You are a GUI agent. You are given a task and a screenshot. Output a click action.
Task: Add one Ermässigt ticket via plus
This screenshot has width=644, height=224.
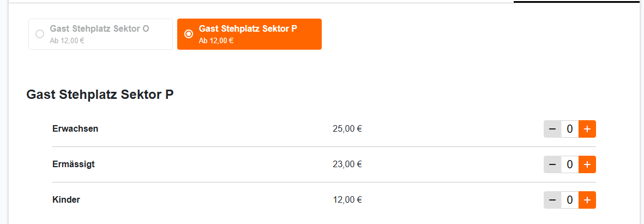point(587,164)
